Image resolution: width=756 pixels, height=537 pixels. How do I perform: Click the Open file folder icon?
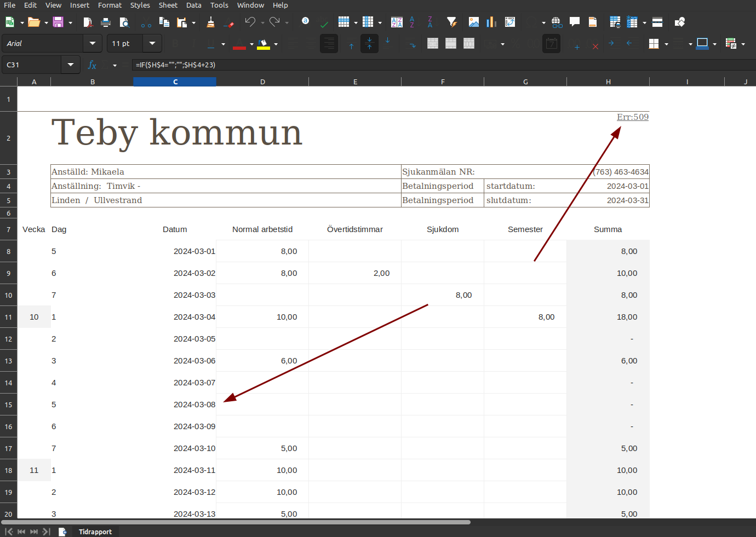coord(33,22)
